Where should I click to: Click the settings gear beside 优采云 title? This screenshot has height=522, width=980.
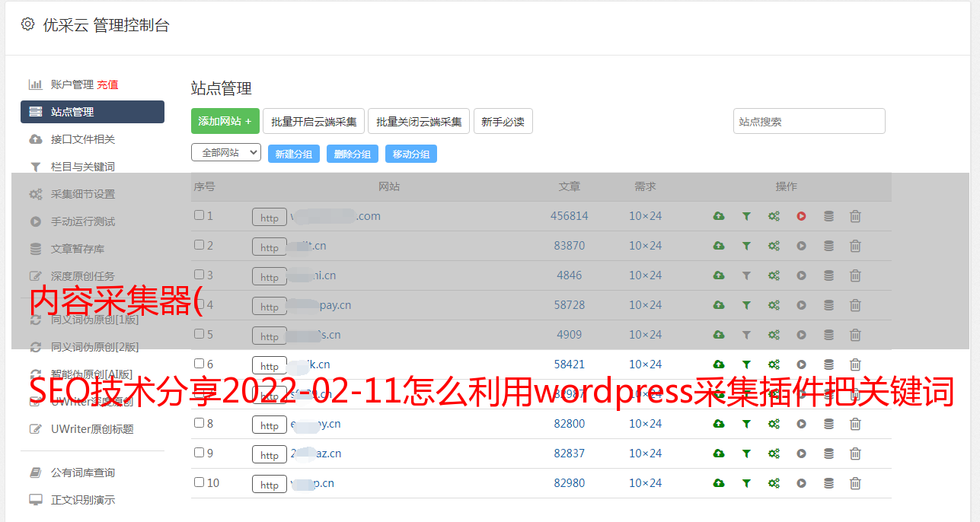pyautogui.click(x=28, y=24)
